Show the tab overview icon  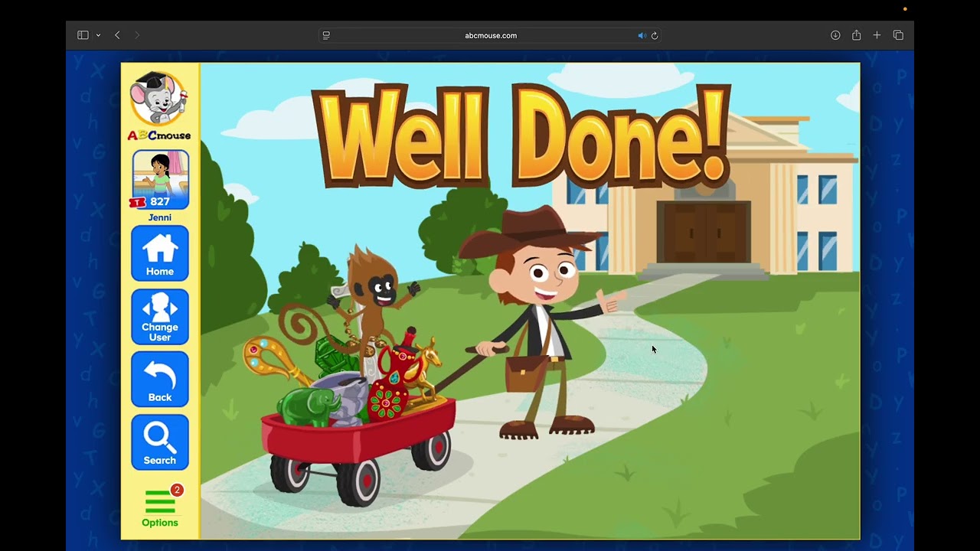pyautogui.click(x=898, y=35)
